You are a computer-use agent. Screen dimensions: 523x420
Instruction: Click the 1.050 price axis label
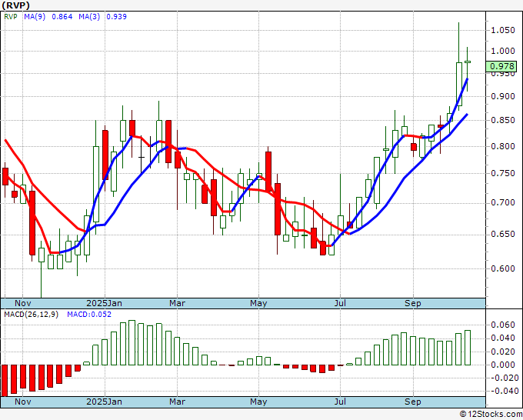501,30
